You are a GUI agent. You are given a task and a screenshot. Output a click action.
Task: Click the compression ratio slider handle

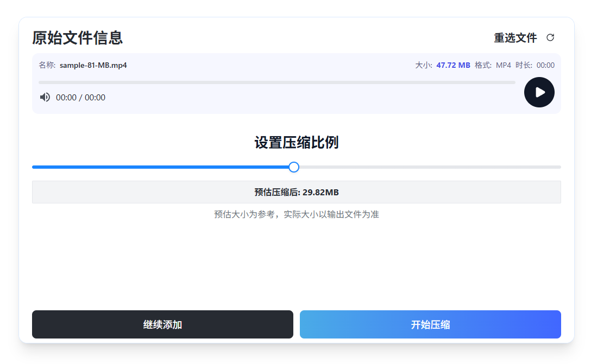pos(294,167)
